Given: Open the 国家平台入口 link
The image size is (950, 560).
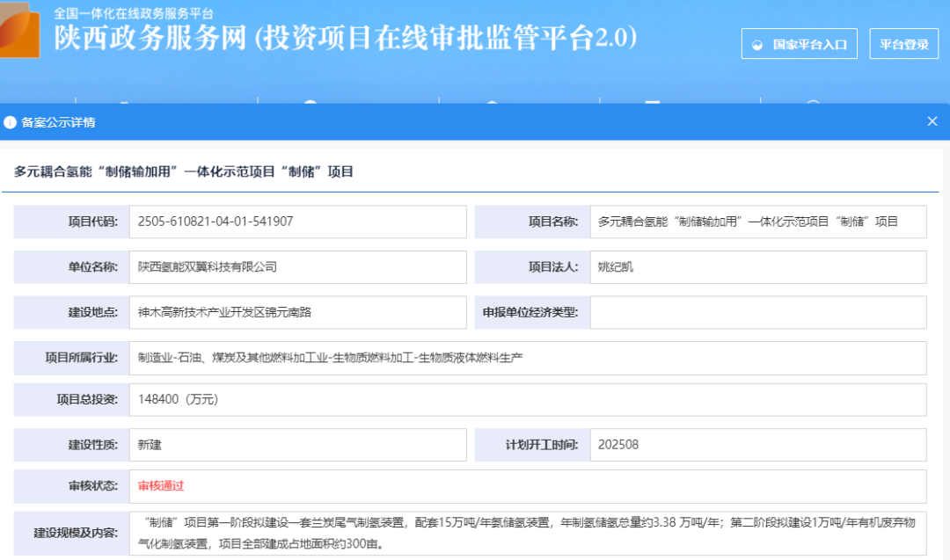Looking at the screenshot, I should point(800,44).
